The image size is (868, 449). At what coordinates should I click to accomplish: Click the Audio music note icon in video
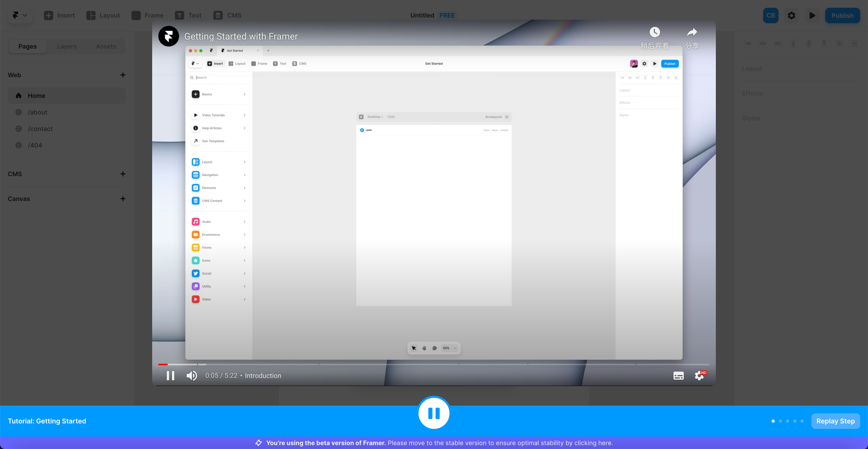point(196,221)
